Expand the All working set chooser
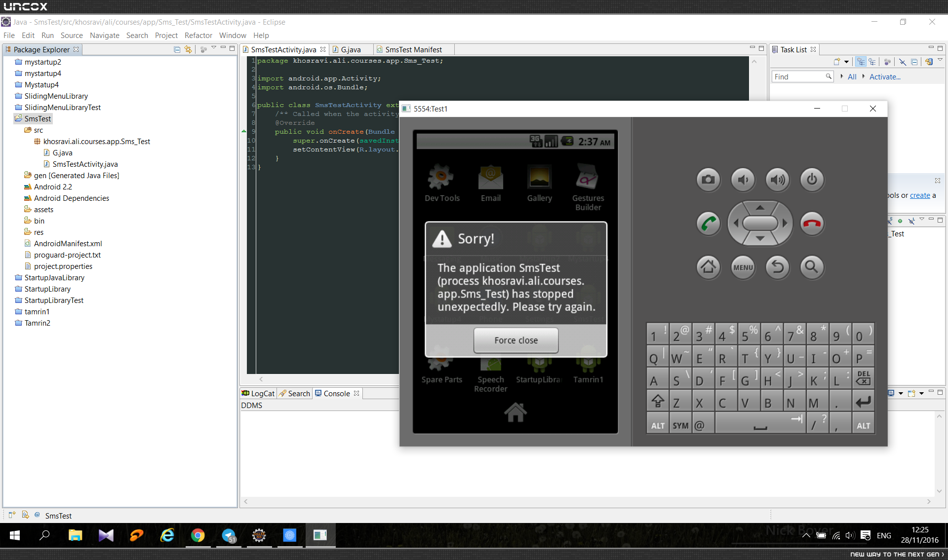 [x=841, y=76]
